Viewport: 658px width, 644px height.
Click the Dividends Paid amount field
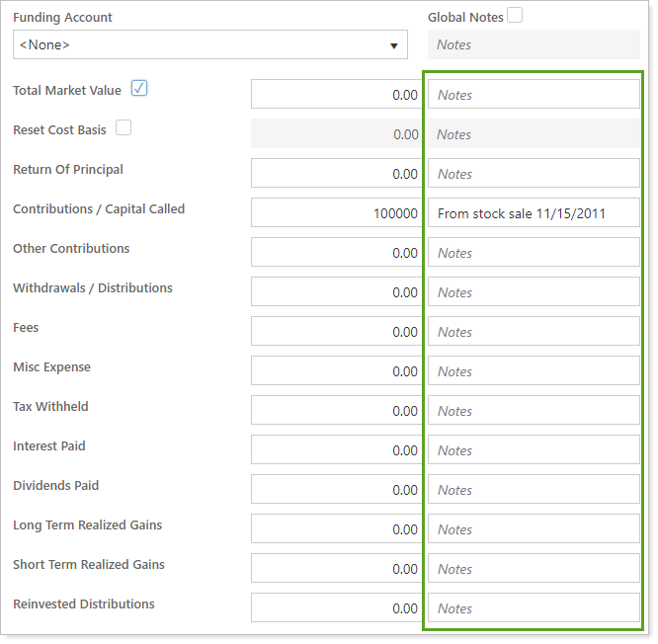point(336,490)
